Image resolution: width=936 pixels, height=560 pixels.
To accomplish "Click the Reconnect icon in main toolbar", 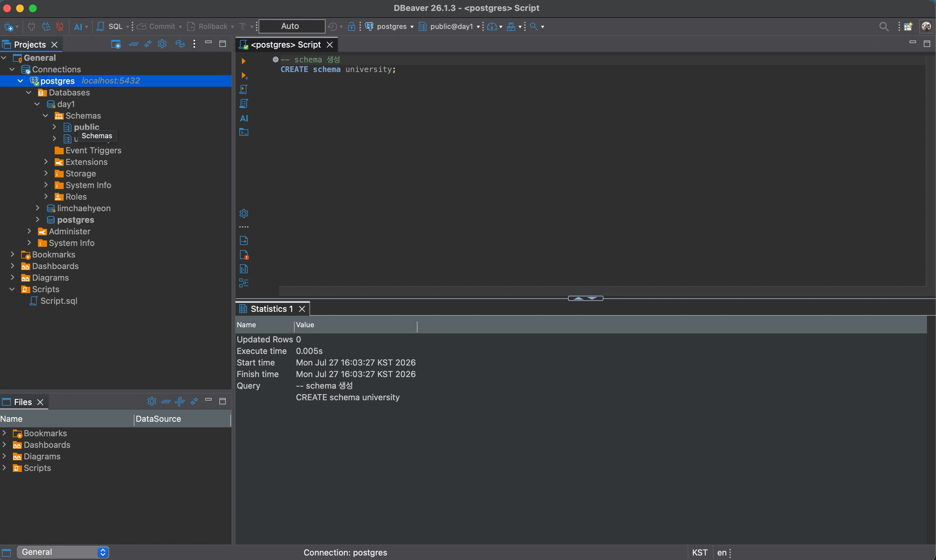I will pos(46,26).
